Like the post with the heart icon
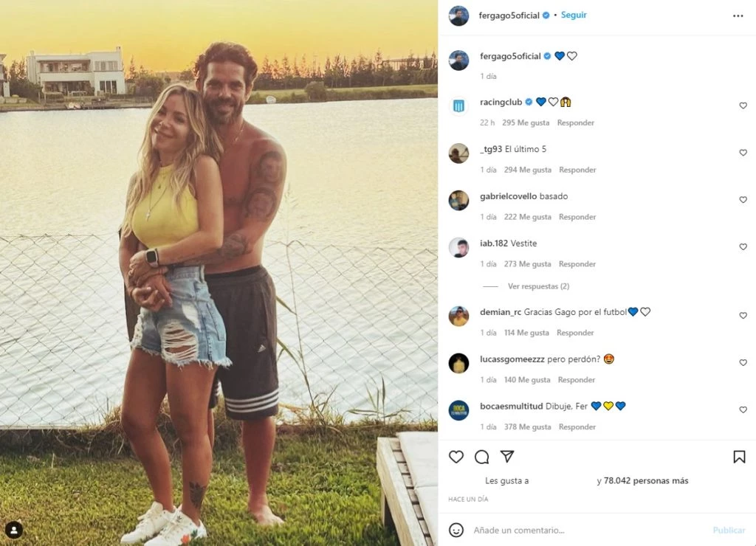The width and height of the screenshot is (756, 546). pos(456,457)
